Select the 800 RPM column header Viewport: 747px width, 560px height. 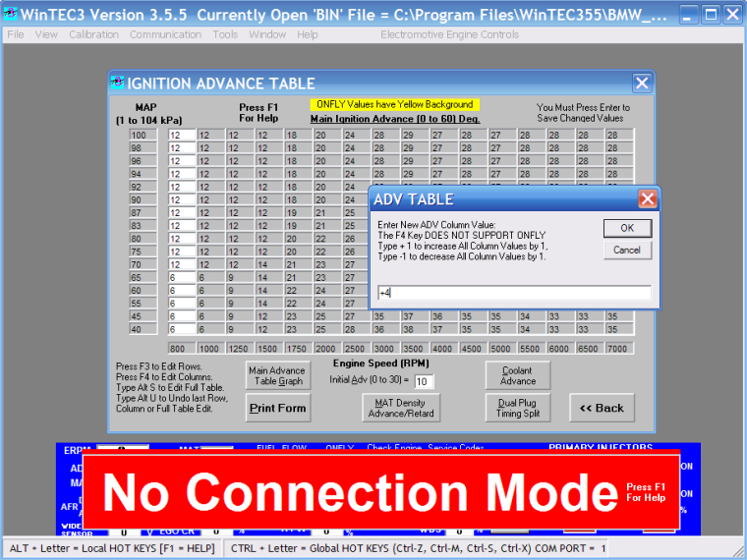pos(182,349)
